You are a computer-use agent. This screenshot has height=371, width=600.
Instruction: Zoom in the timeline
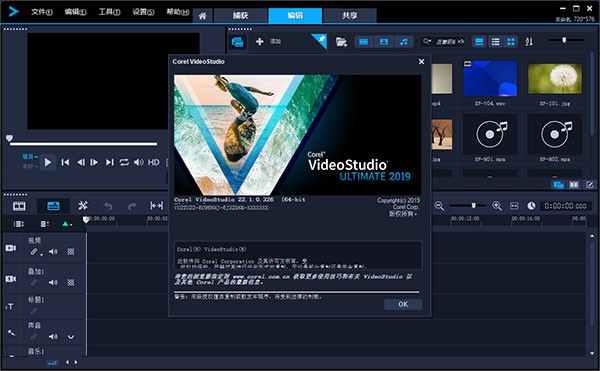497,206
